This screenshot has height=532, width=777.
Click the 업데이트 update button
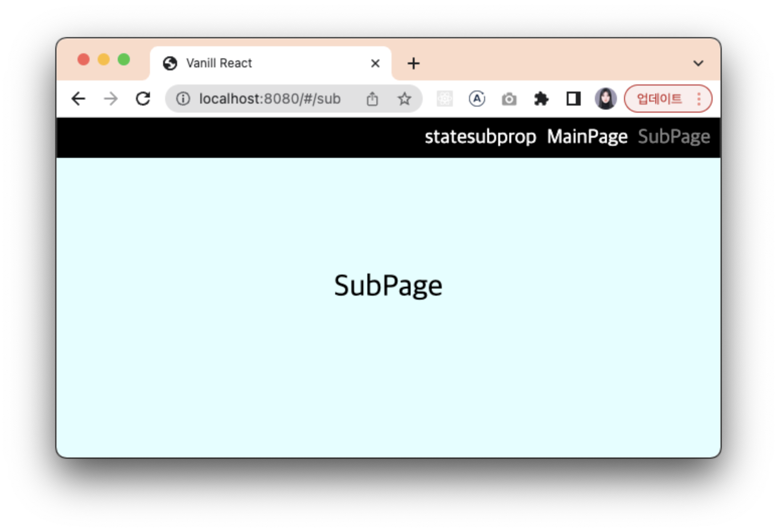659,99
